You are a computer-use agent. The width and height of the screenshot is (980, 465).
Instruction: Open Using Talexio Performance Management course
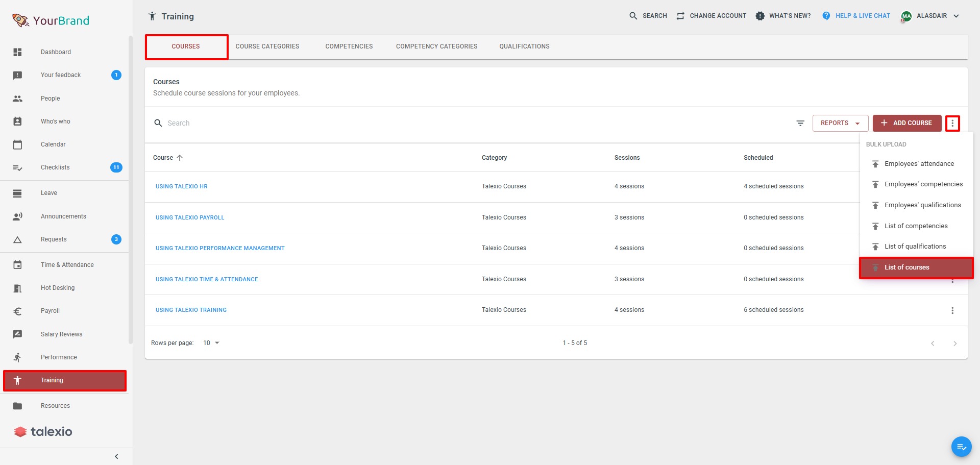click(220, 248)
